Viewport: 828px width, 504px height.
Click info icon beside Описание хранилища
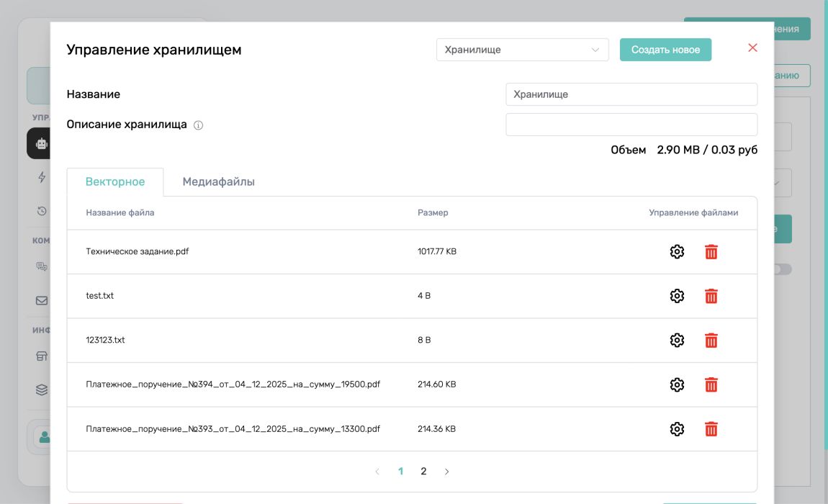tap(198, 125)
